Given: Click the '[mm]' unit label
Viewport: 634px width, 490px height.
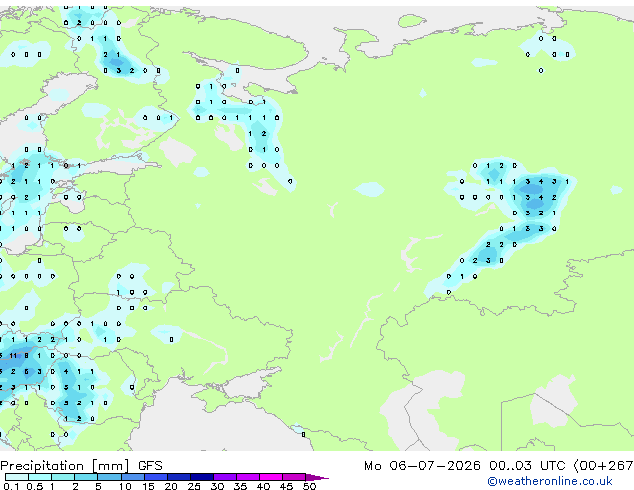Looking at the screenshot, I should (111, 466).
